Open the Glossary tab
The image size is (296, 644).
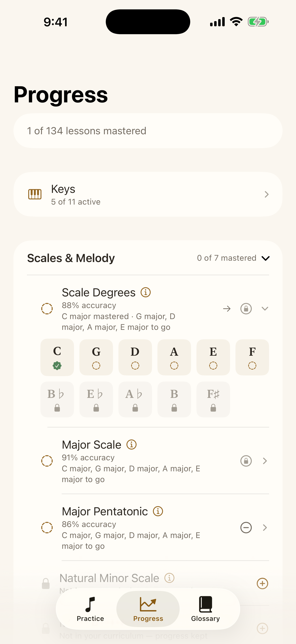205,609
